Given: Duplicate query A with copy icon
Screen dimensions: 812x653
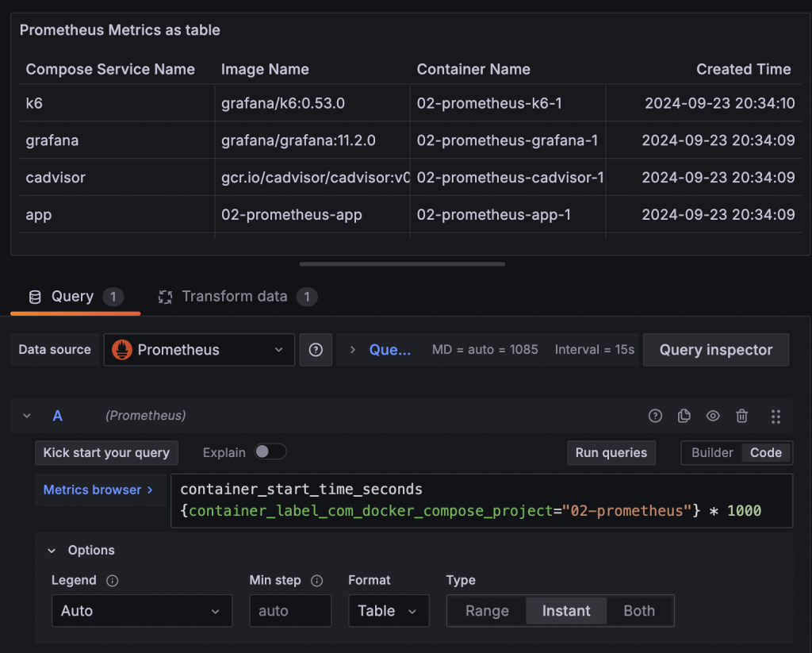Looking at the screenshot, I should pos(684,416).
